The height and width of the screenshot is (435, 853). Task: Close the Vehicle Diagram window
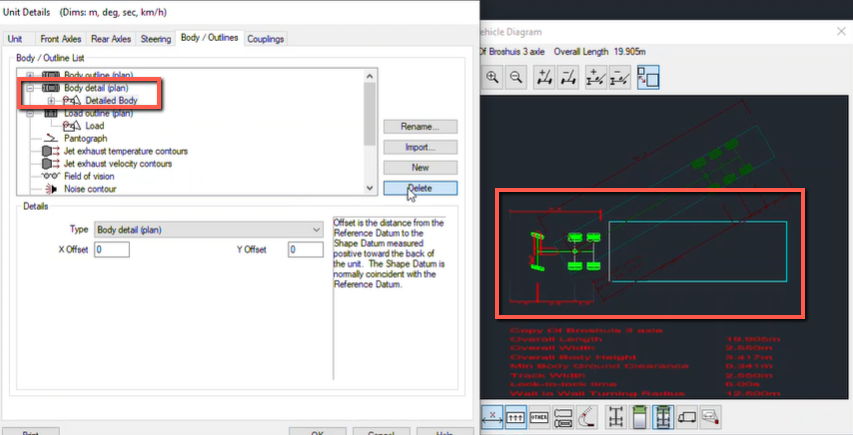click(x=841, y=32)
